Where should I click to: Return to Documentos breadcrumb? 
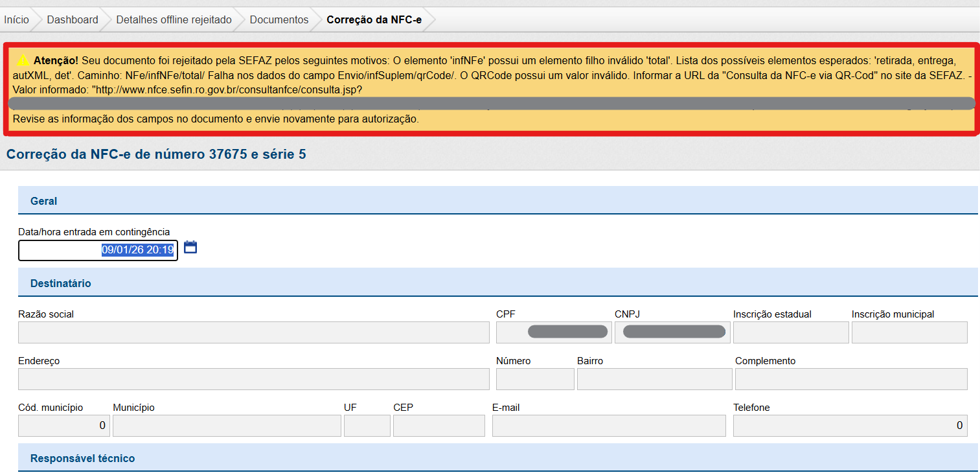tap(279, 19)
